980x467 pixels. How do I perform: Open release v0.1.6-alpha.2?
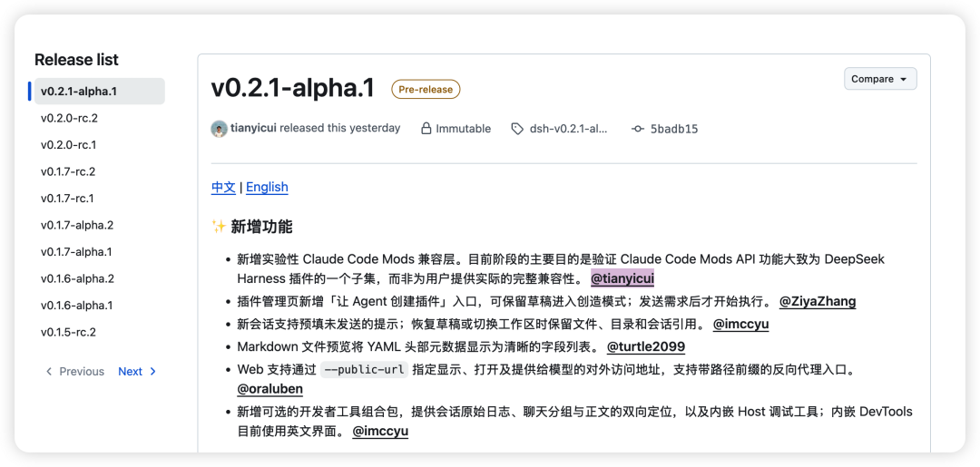coord(77,279)
